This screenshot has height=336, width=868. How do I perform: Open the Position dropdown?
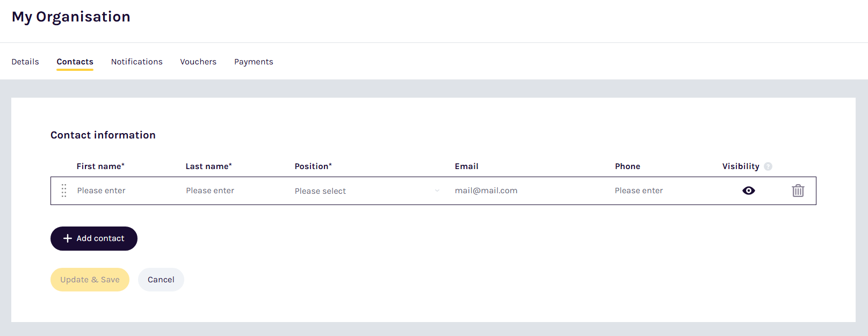365,191
